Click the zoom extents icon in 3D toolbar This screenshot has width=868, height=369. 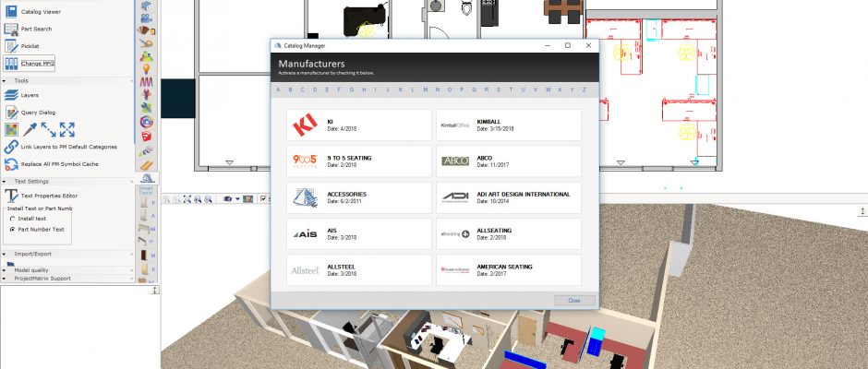(x=187, y=198)
